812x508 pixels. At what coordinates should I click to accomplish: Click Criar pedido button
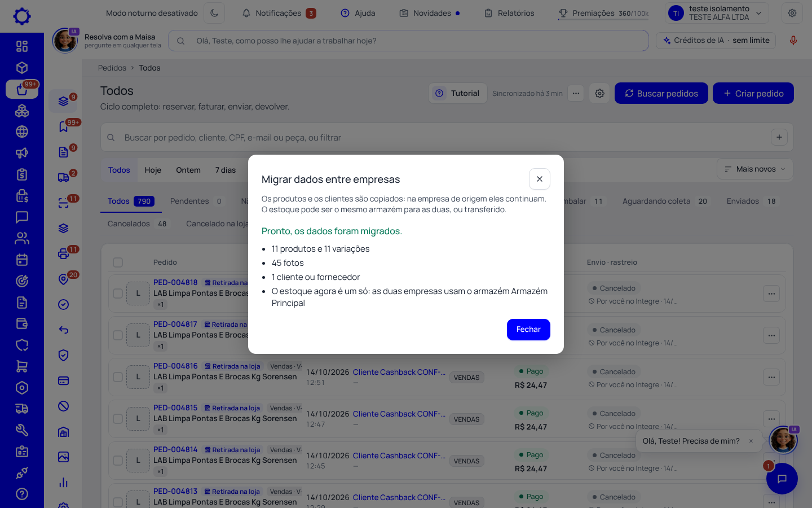click(x=753, y=94)
